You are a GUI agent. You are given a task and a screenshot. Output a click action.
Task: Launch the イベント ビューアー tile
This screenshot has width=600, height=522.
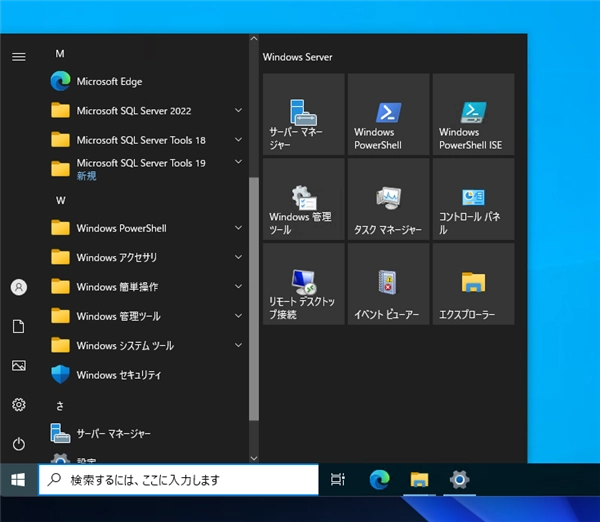(388, 284)
